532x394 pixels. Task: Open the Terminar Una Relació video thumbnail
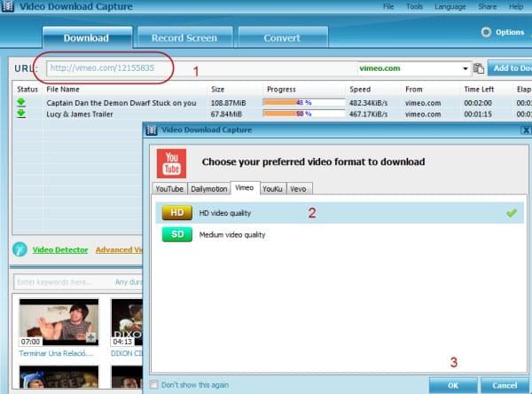click(59, 322)
